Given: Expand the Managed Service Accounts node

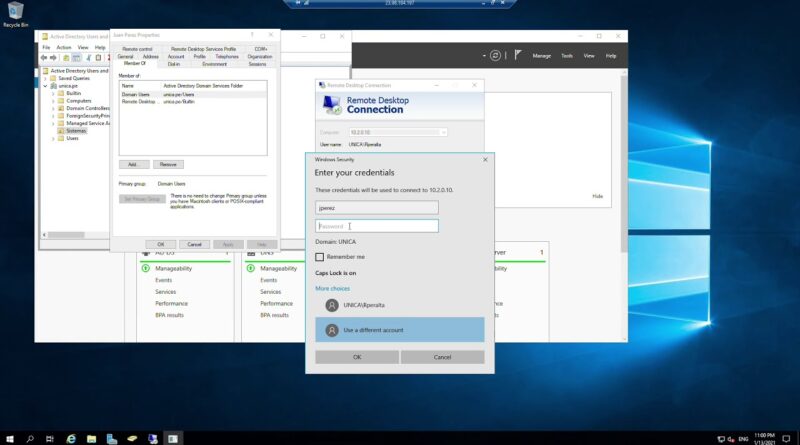Looking at the screenshot, I should (53, 123).
